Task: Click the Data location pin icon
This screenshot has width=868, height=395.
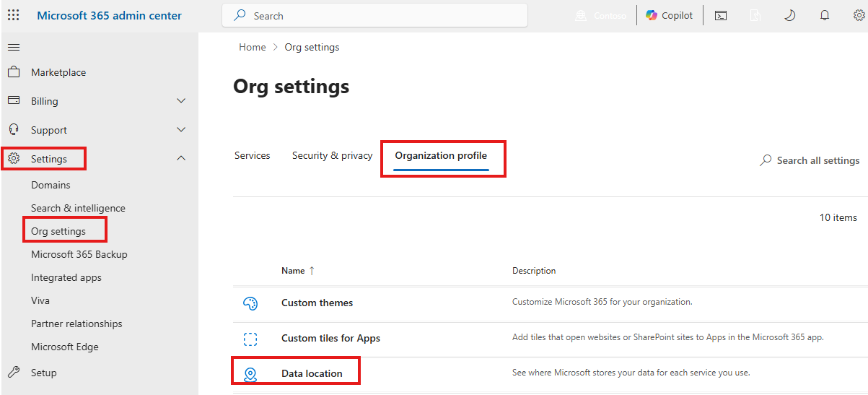Action: 250,374
